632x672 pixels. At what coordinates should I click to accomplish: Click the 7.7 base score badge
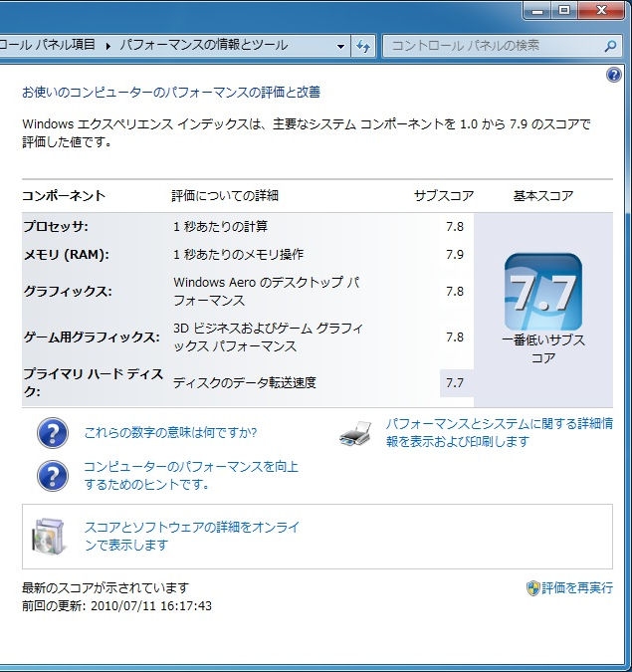(x=542, y=293)
